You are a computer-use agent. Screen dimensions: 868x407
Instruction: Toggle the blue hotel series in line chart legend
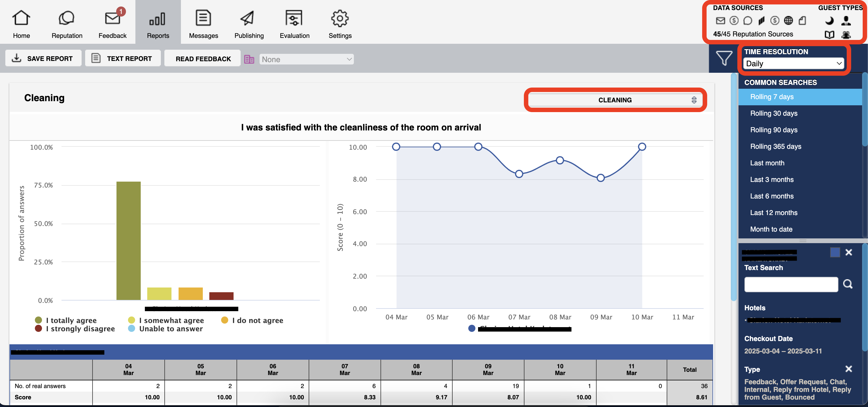click(519, 328)
